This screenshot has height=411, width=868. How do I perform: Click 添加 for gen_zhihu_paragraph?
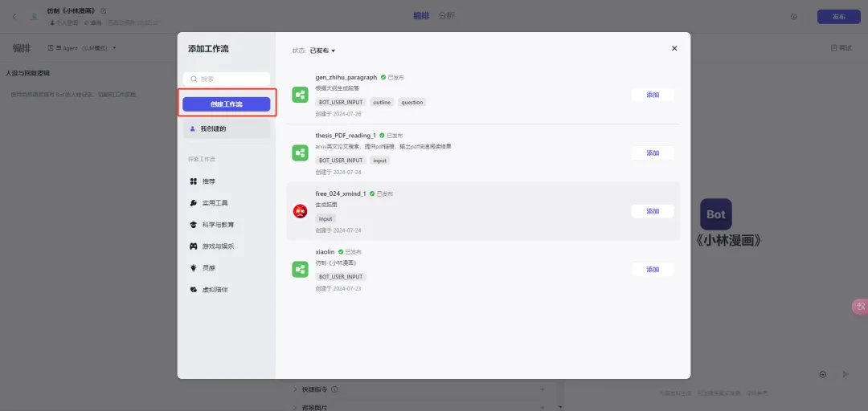[x=653, y=95]
